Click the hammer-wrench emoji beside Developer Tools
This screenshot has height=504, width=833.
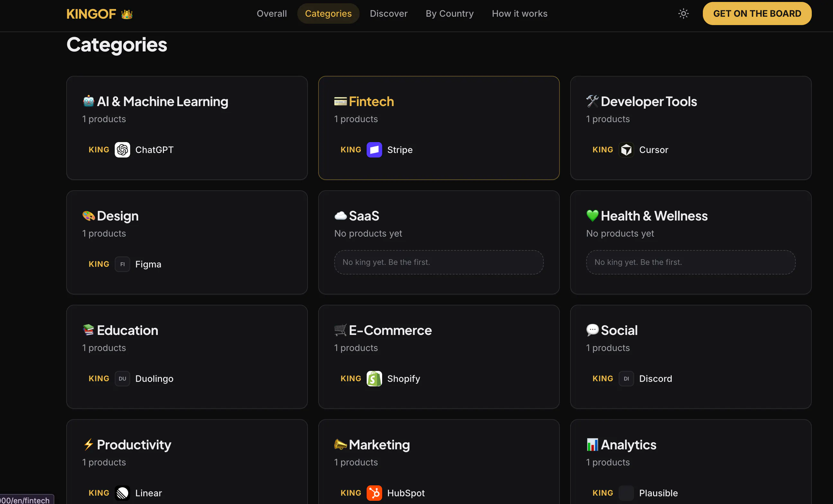click(592, 101)
